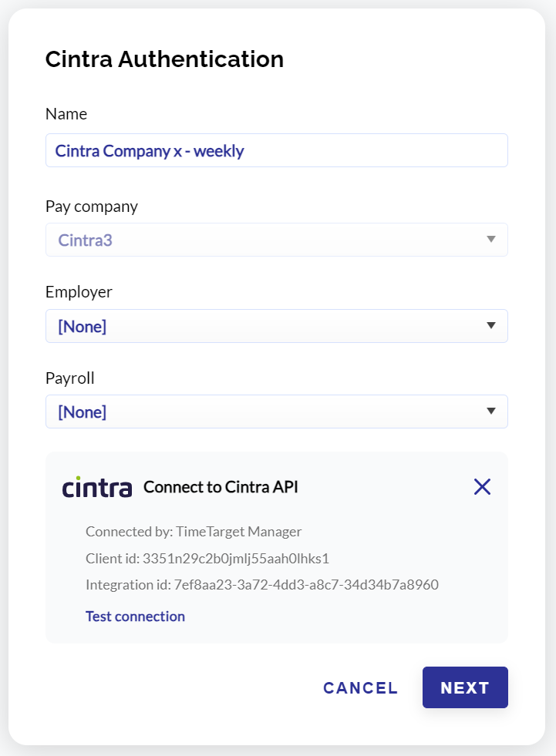Proceed with the NEXT button
This screenshot has width=556, height=756.
(x=465, y=687)
